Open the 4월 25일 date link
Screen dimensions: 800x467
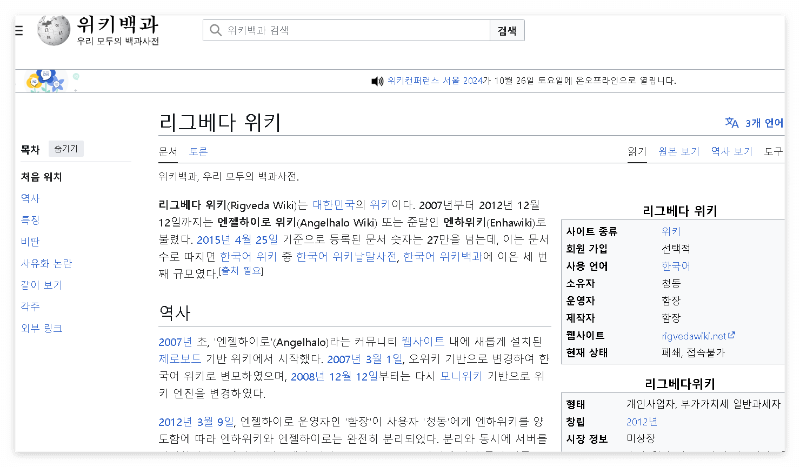(x=257, y=239)
